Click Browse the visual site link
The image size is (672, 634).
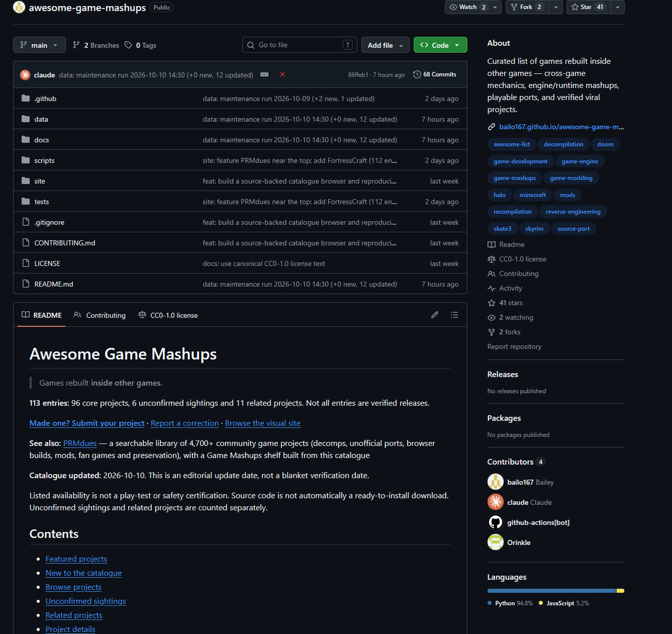263,423
